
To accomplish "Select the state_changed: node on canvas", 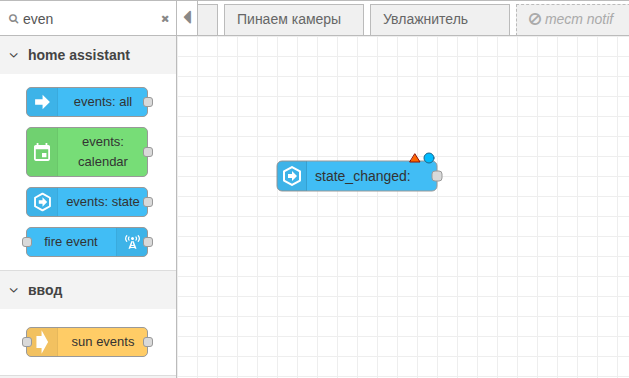I will coord(357,176).
